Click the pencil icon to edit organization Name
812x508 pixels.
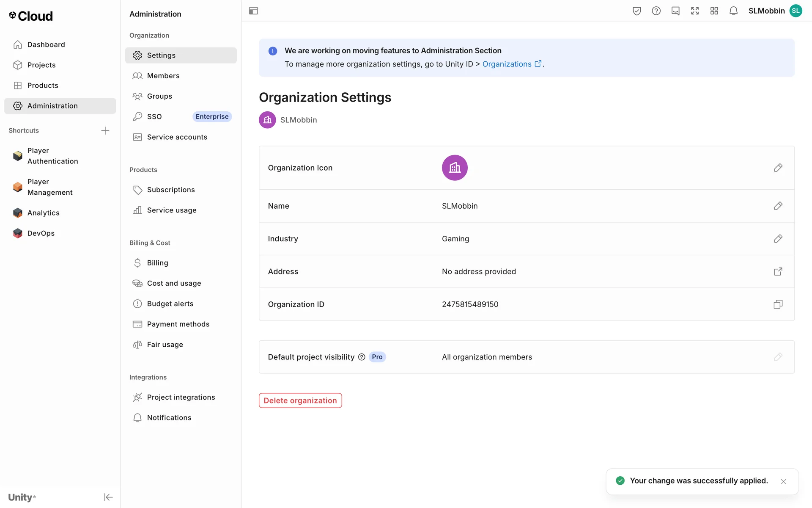pyautogui.click(x=778, y=206)
